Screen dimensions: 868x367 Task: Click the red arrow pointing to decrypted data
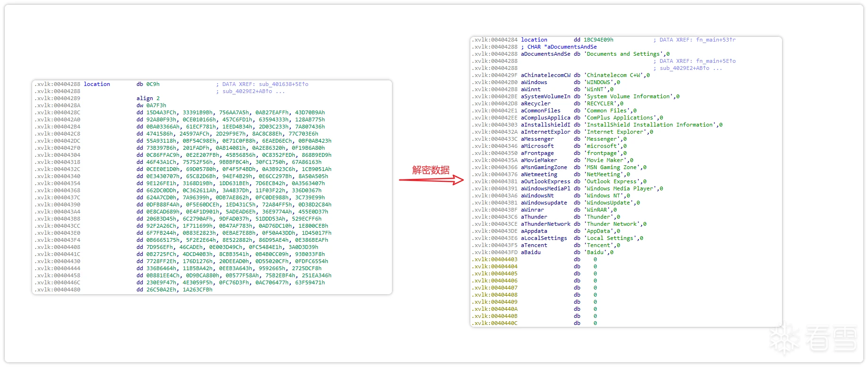[431, 179]
